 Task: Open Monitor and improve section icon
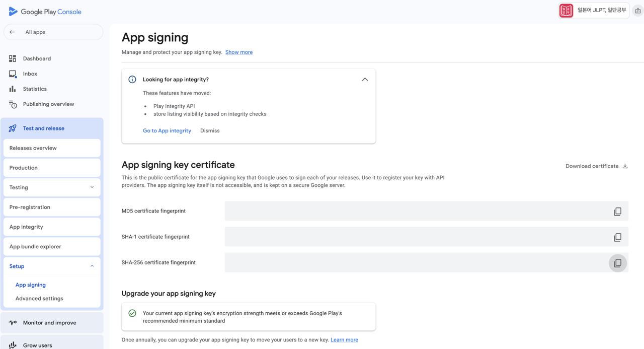(x=12, y=322)
